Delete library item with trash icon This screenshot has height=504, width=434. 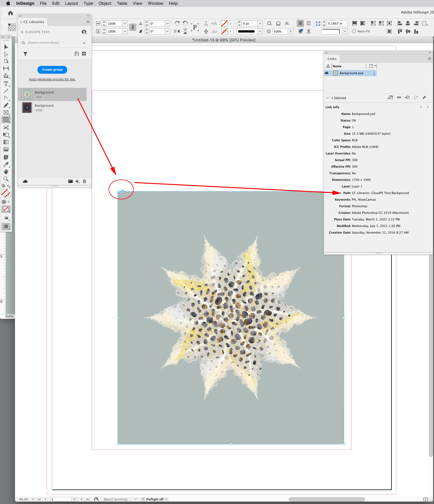click(84, 181)
